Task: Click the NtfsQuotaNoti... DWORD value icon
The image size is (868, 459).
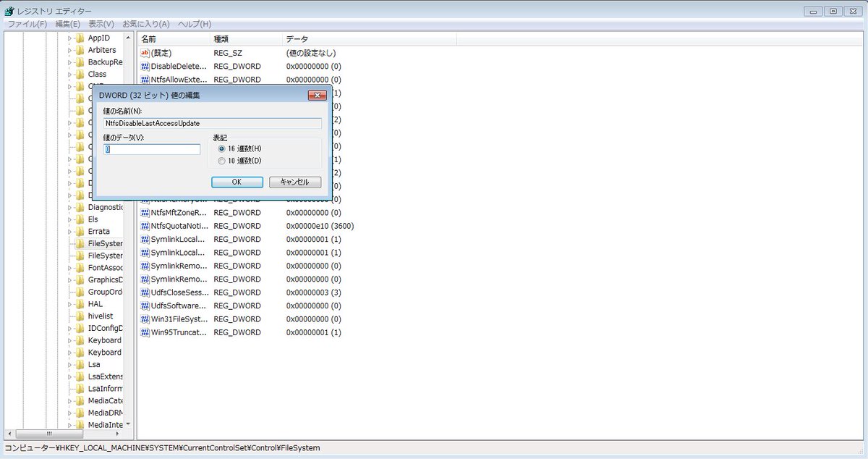Action: [145, 226]
